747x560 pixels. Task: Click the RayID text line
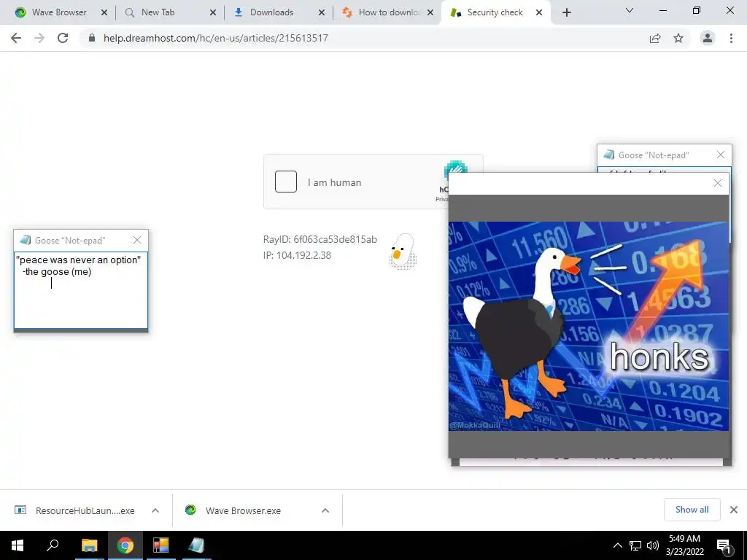pyautogui.click(x=320, y=239)
